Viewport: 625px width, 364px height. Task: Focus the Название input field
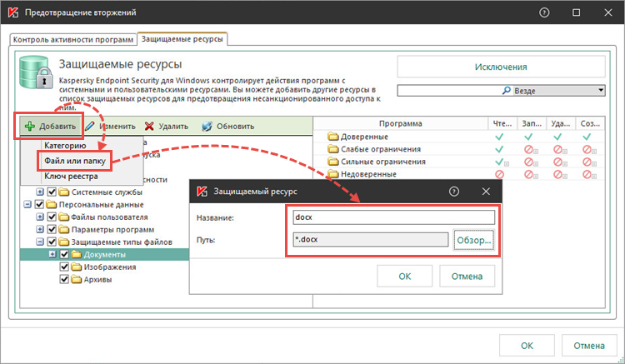pos(393,217)
